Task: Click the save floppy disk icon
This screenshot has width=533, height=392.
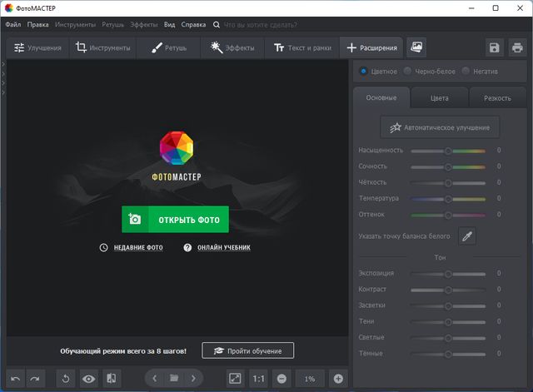Action: (x=495, y=48)
